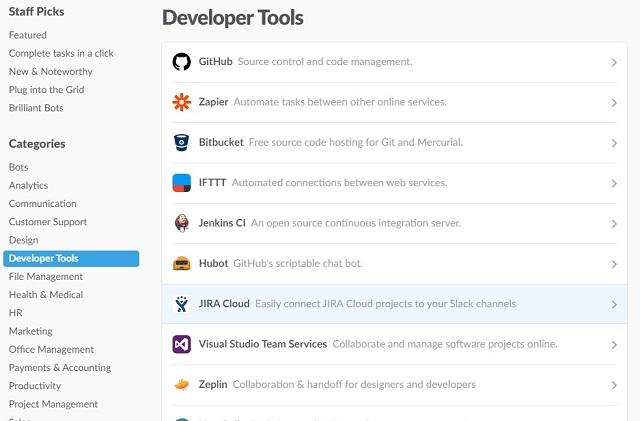This screenshot has width=640, height=421.
Task: Open the Zeplin app name link
Action: click(x=213, y=385)
